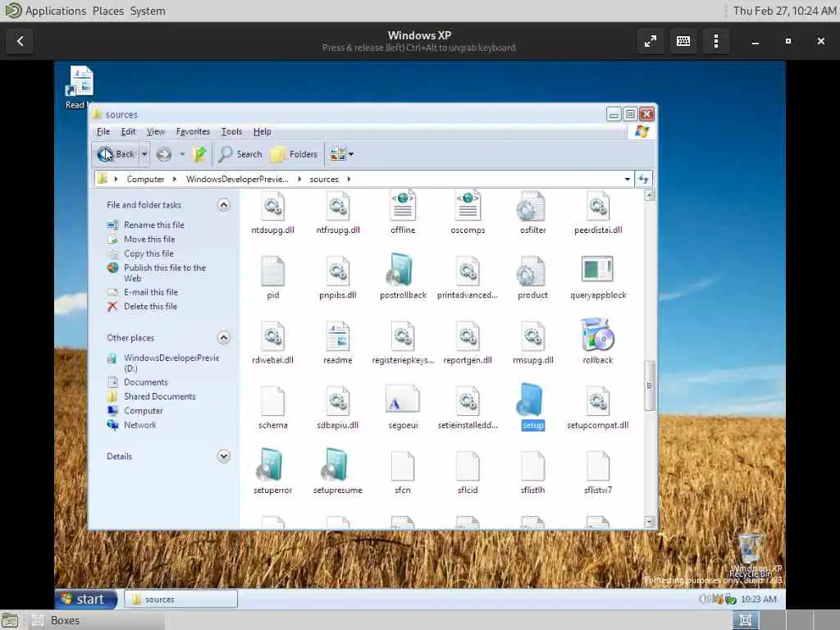This screenshot has width=840, height=630.
Task: Select the sflistlh file icon
Action: [532, 466]
